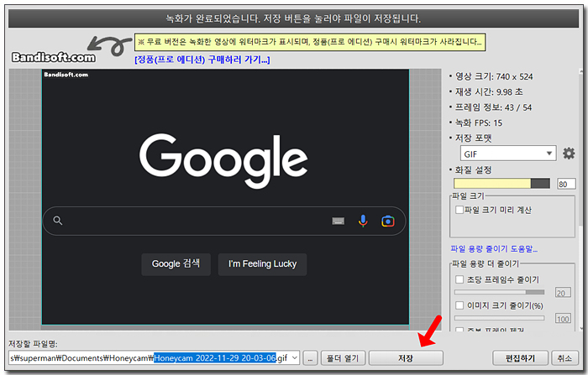Click the Google search box in preview
Screen dimensions: 588x375
point(224,221)
